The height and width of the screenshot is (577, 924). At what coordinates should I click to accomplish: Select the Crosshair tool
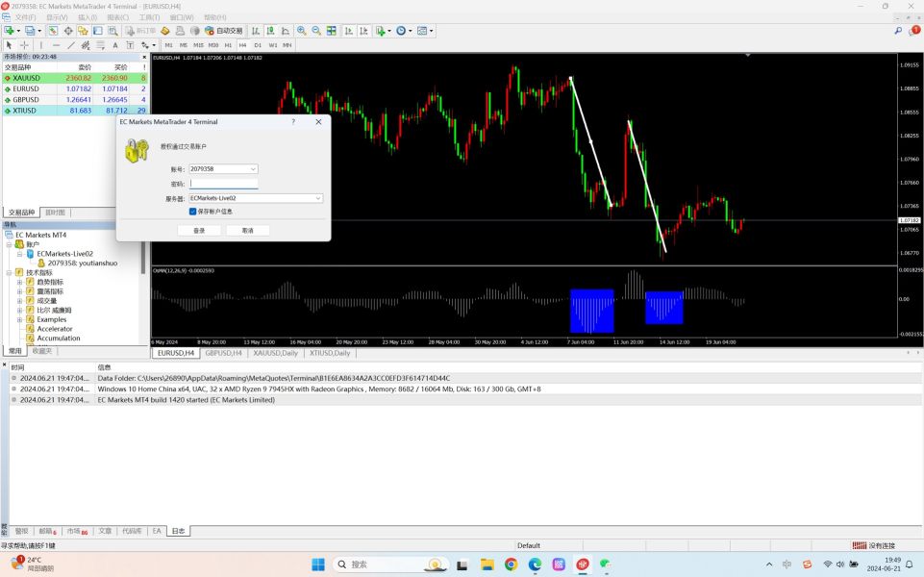pyautogui.click(x=24, y=45)
